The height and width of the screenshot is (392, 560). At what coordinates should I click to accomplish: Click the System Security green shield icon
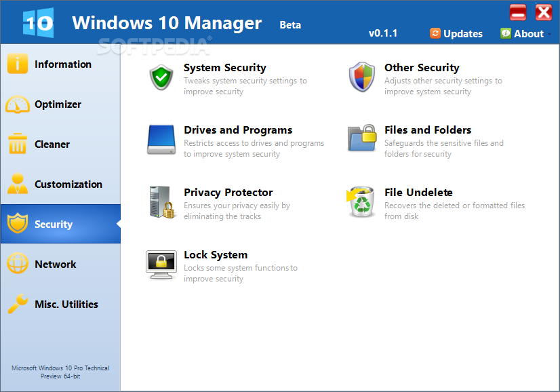[x=161, y=77]
